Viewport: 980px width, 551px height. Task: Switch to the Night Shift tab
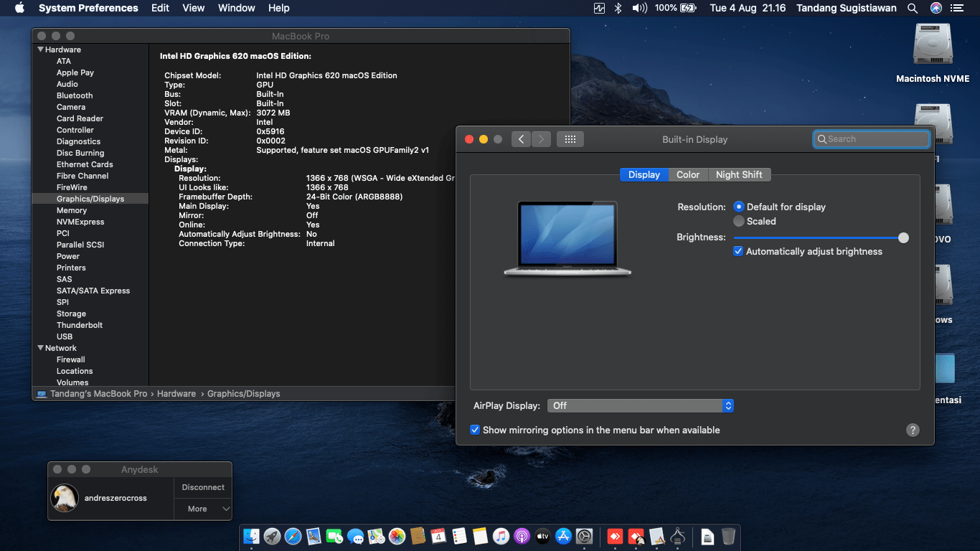point(740,174)
